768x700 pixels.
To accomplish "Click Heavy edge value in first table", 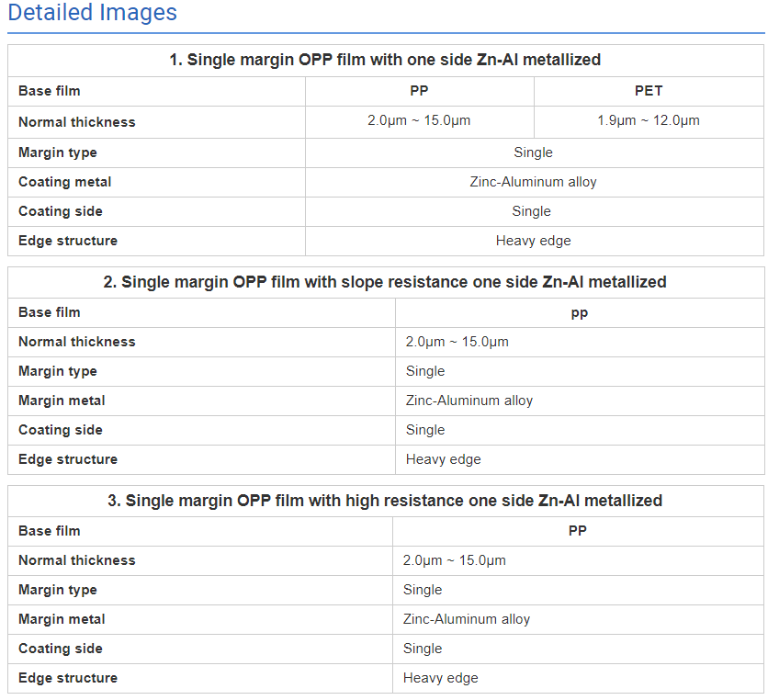I will 533,241.
